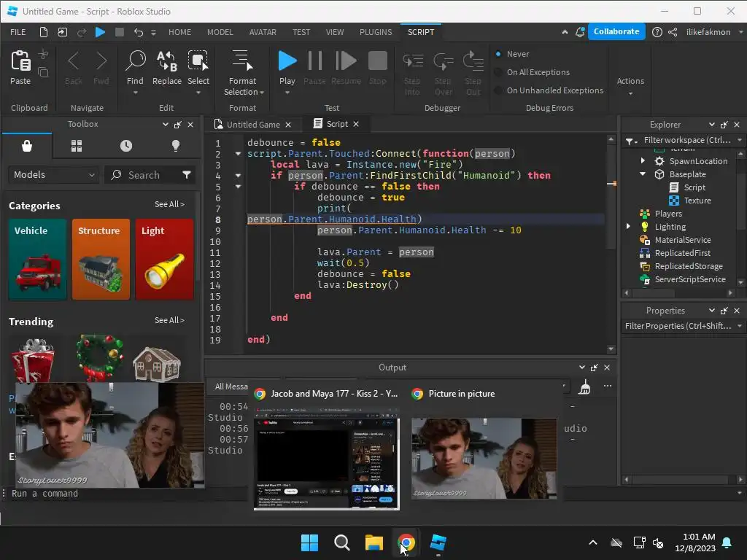Select the Jacob and Maya Chrome window thumbnail
This screenshot has height=560, width=747.
tap(326, 458)
